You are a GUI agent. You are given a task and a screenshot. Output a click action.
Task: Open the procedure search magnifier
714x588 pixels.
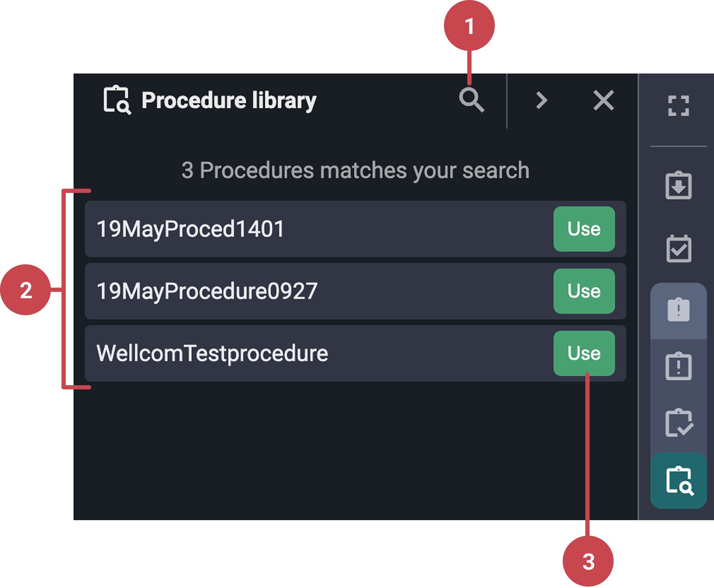[472, 101]
